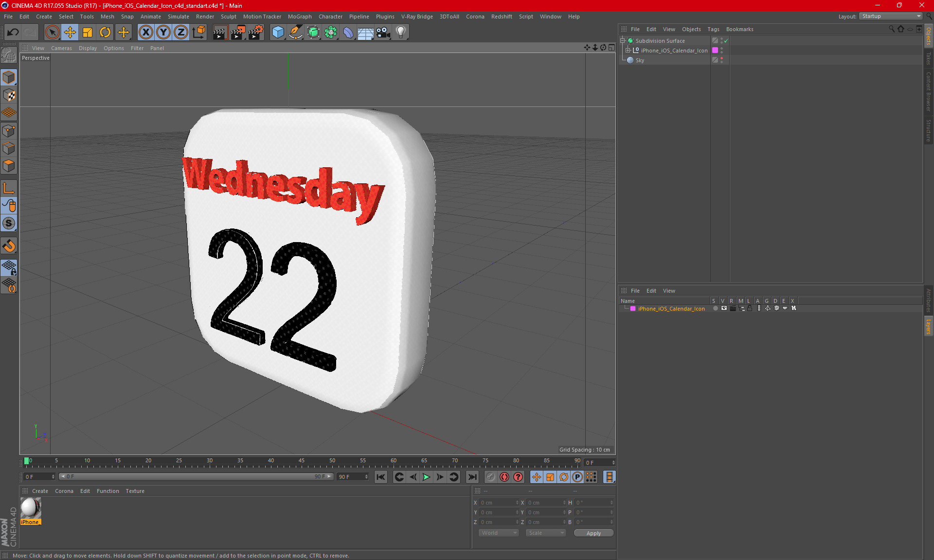
Task: Toggle Sky object visibility dots
Action: point(722,60)
